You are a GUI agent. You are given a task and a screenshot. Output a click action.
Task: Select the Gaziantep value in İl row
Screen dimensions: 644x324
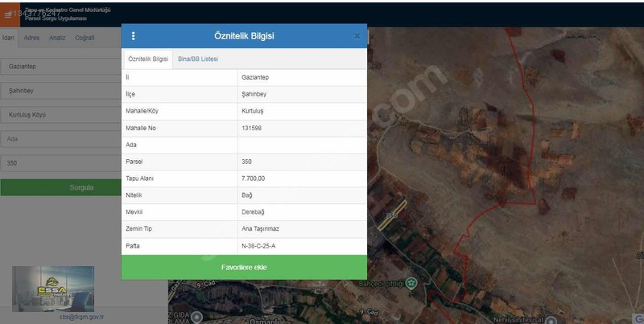[x=255, y=77]
